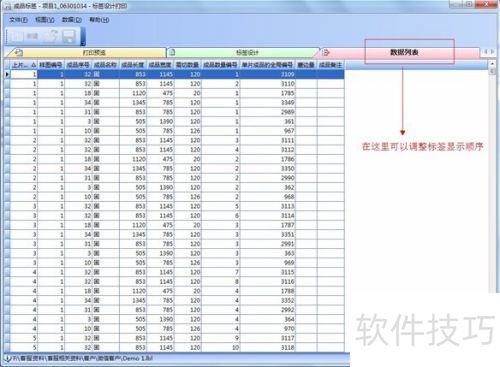Select cell with value 3352

(268, 300)
